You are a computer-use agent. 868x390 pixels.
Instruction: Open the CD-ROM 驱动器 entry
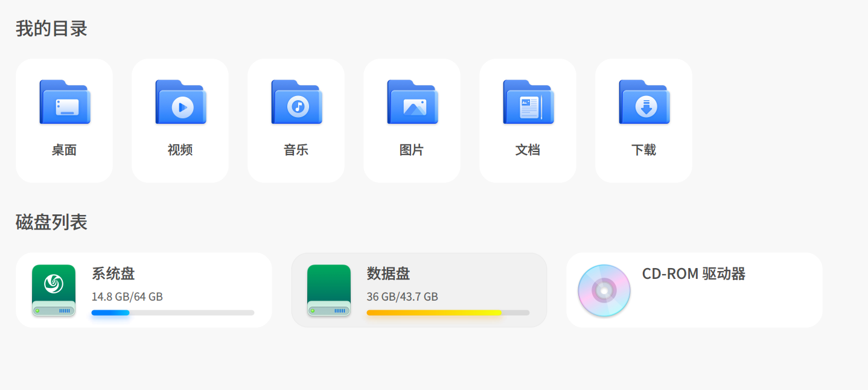coord(693,290)
